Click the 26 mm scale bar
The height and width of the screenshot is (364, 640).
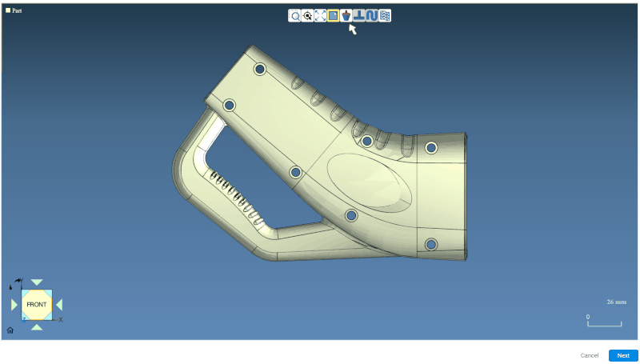(604, 322)
